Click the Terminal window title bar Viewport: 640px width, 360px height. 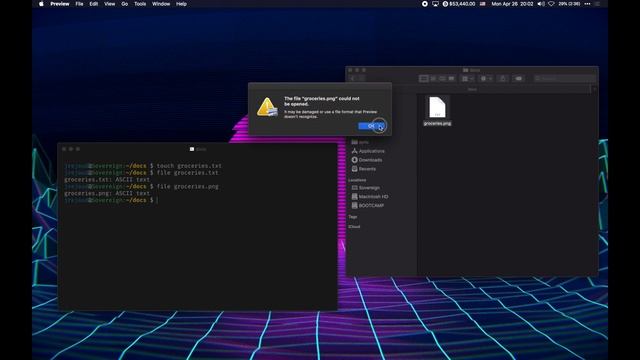[x=198, y=149]
